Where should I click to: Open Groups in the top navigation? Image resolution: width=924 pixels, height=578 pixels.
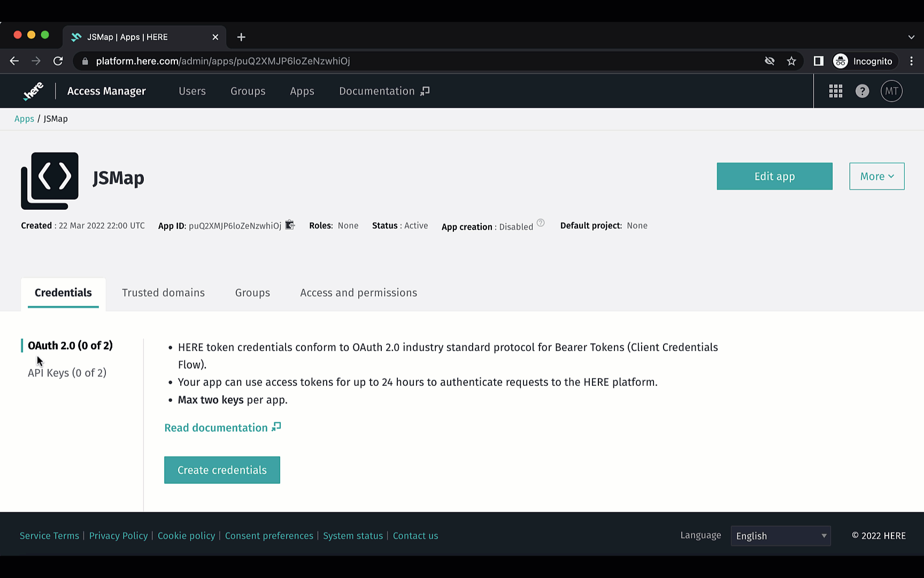point(248,91)
